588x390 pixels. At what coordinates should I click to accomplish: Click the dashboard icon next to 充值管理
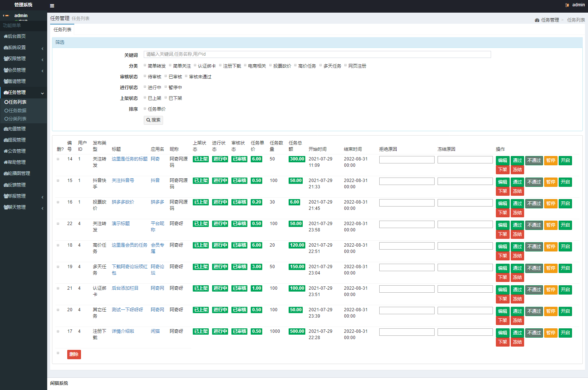pyautogui.click(x=6, y=129)
